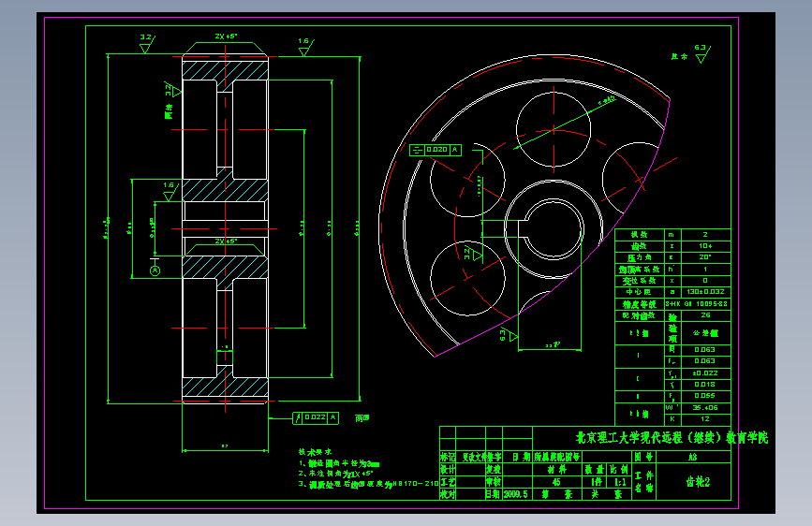
Task: Select the '0.020 A' symmetry tolerance frame
Action: 435,150
